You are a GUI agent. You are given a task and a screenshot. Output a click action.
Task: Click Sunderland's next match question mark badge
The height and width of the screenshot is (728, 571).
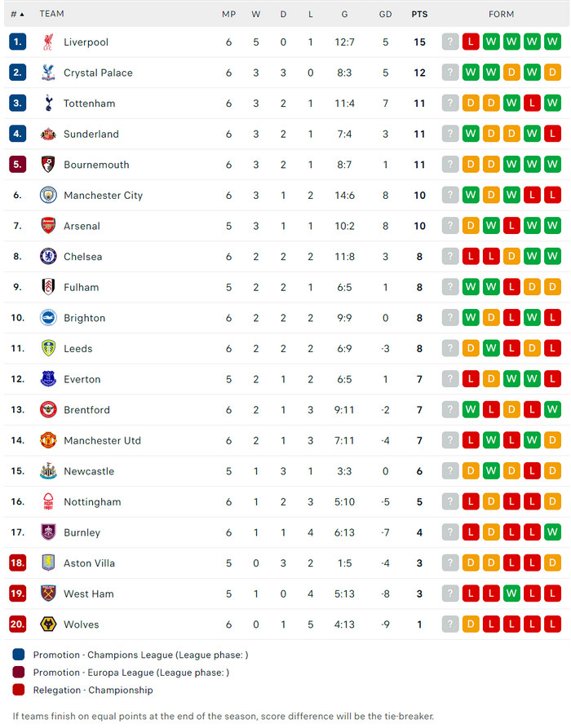(450, 135)
